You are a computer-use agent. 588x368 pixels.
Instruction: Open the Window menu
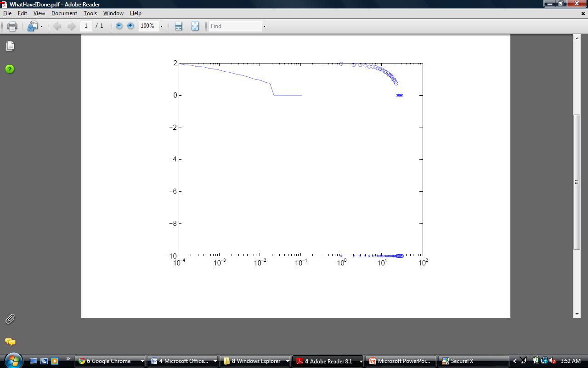[113, 13]
